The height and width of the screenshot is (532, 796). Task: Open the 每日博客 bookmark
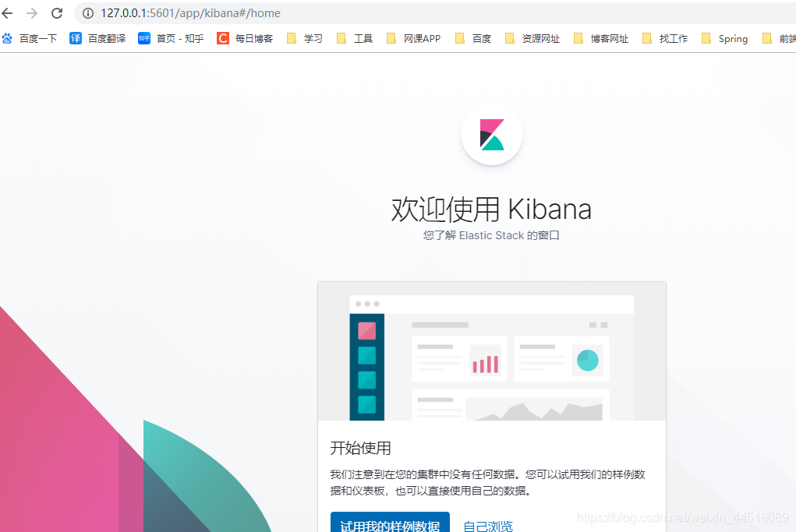click(x=245, y=38)
